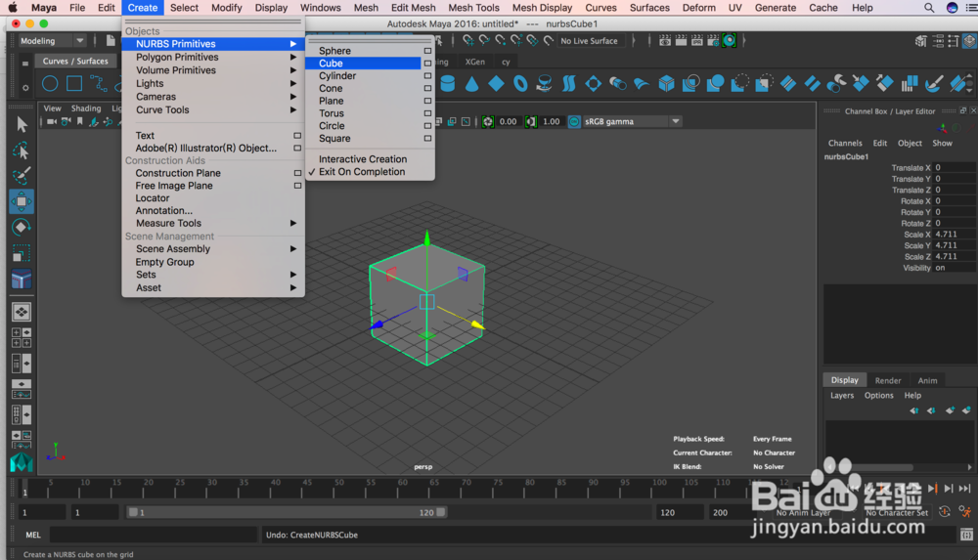Image resolution: width=978 pixels, height=560 pixels.
Task: Open Construction Plane option box
Action: (297, 173)
